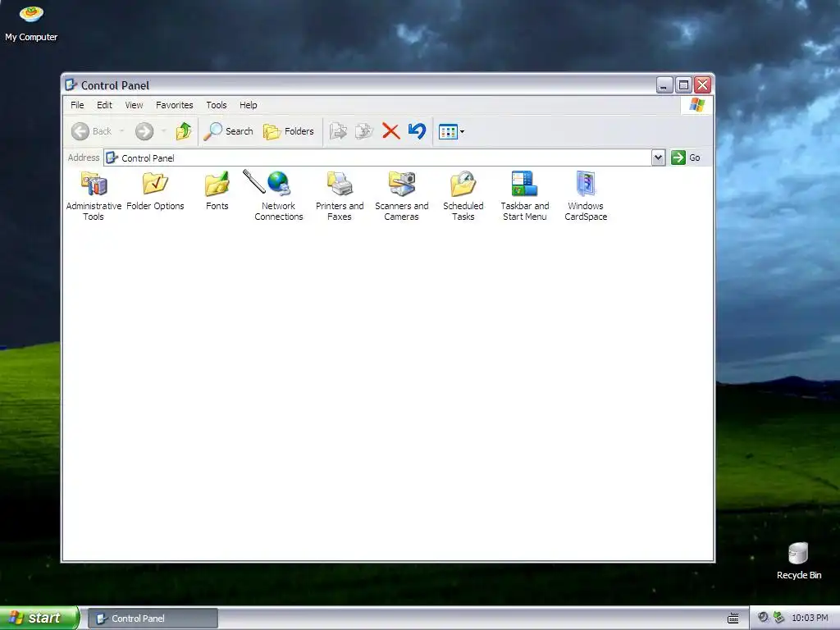Click the Copy To toolbar icon
The image size is (840, 630).
(x=364, y=131)
